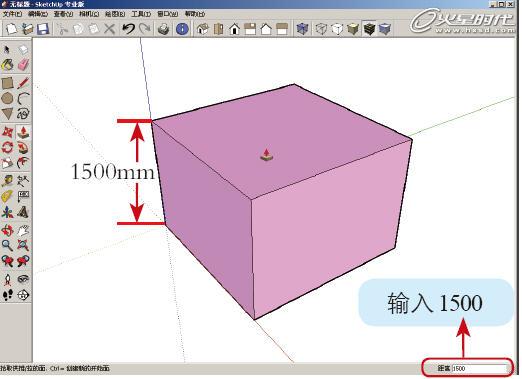Enable X-ray display mode
Image resolution: width=522 pixels, height=379 pixels.
pos(302,29)
